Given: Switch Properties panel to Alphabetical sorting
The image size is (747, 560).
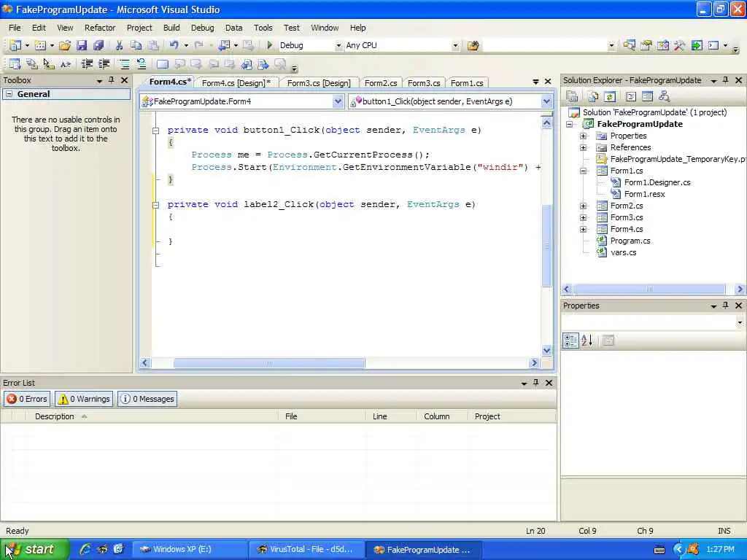Looking at the screenshot, I should [587, 341].
